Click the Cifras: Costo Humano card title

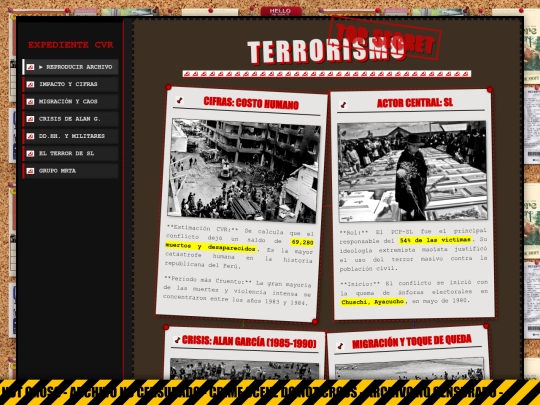(x=251, y=103)
